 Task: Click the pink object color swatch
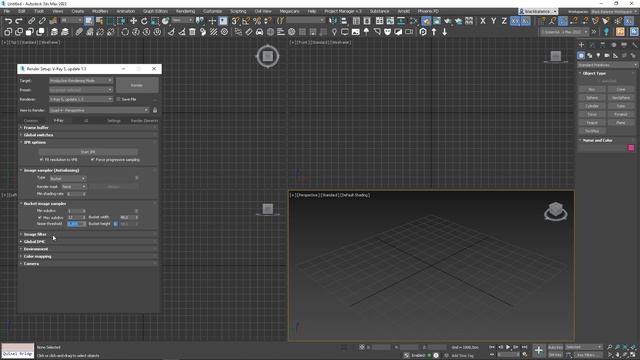pos(631,148)
